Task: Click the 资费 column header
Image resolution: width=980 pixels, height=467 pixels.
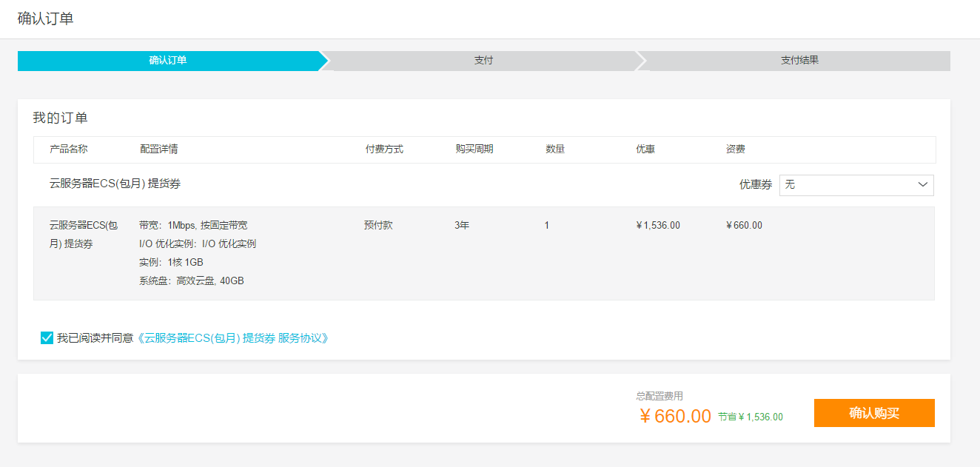Action: pyautogui.click(x=735, y=149)
